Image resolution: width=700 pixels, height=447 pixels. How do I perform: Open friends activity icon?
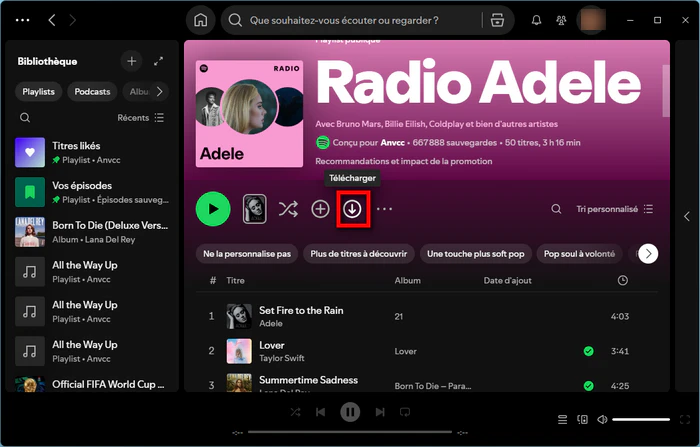pos(561,20)
